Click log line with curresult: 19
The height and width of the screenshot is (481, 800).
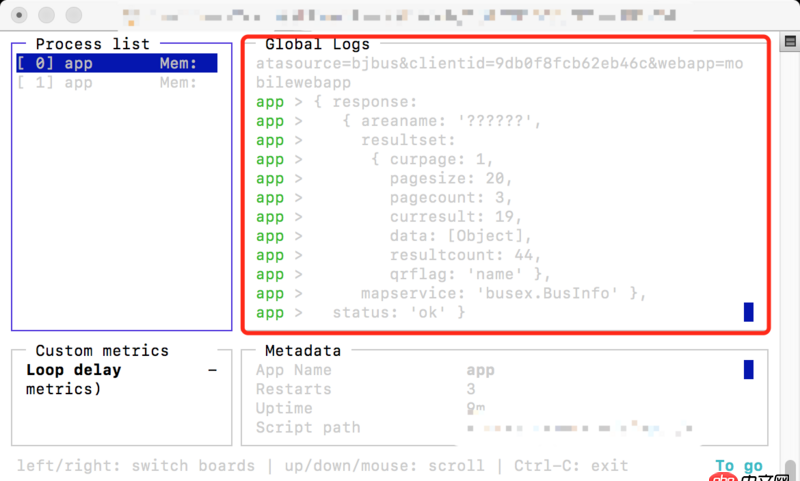(389, 217)
